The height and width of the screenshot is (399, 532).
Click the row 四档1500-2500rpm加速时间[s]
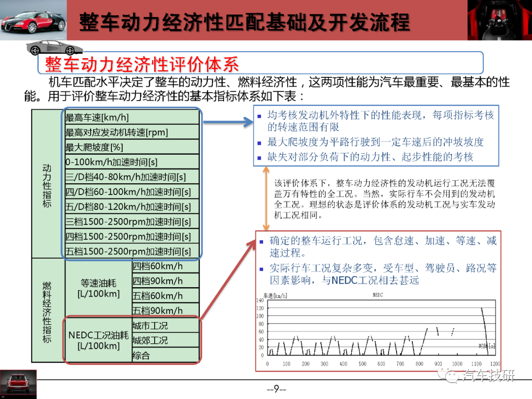132,236
